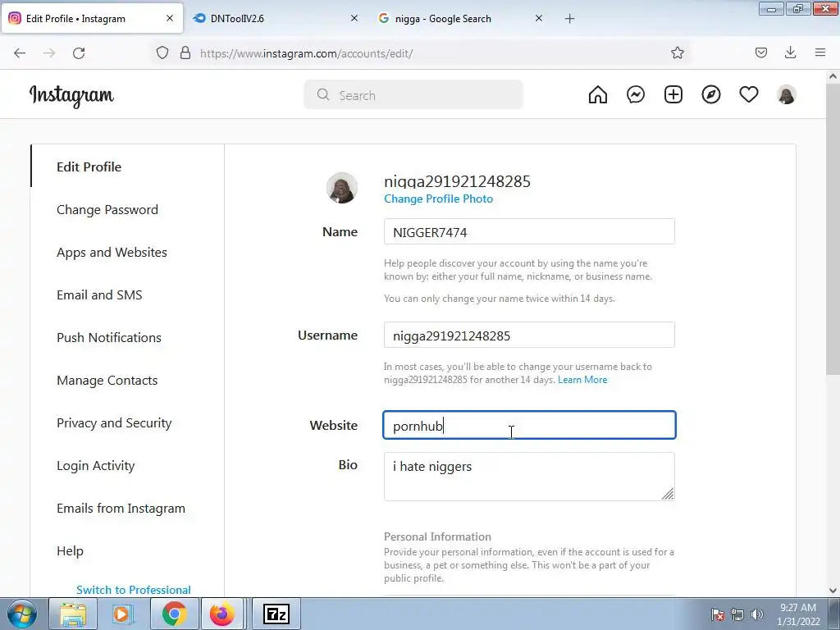Open 7-Zip from taskbar

coord(276,614)
